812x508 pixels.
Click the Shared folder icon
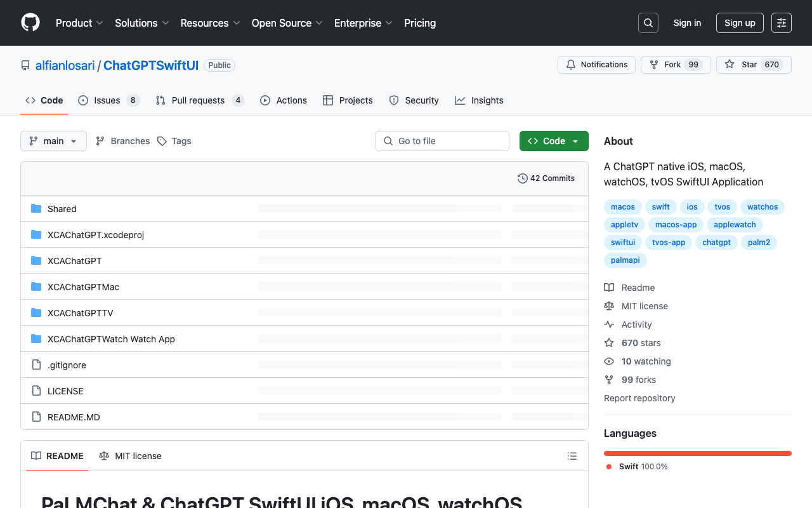click(36, 209)
